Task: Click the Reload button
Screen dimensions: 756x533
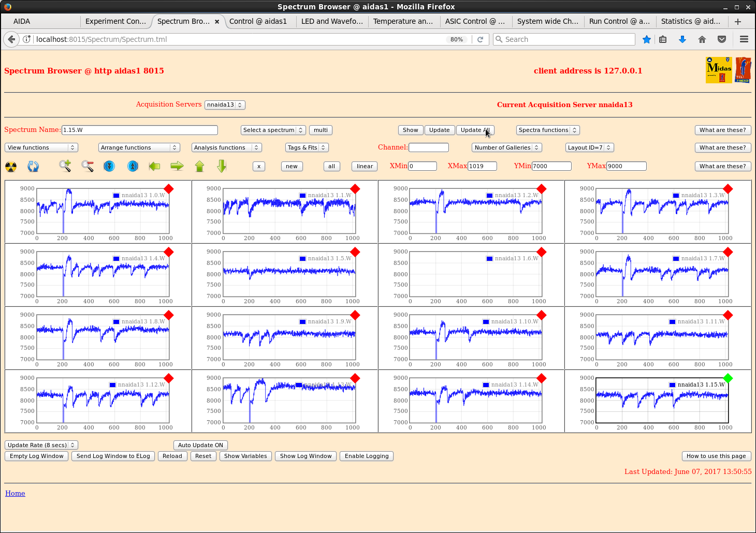Action: (172, 456)
